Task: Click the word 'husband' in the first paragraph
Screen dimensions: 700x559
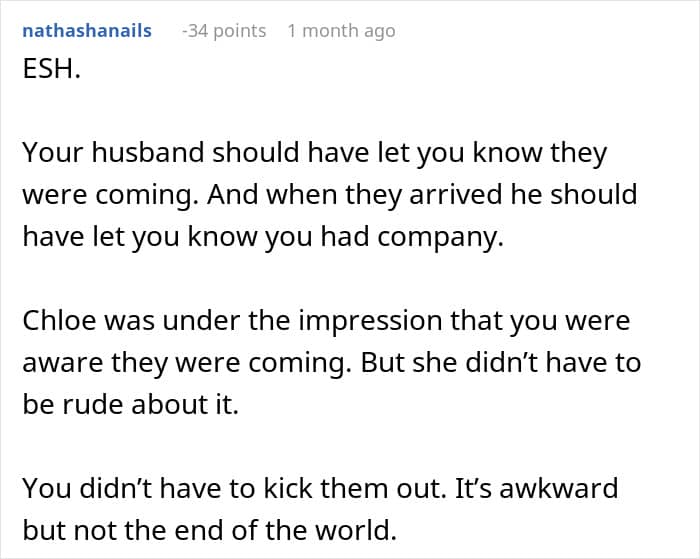Action: (x=148, y=152)
